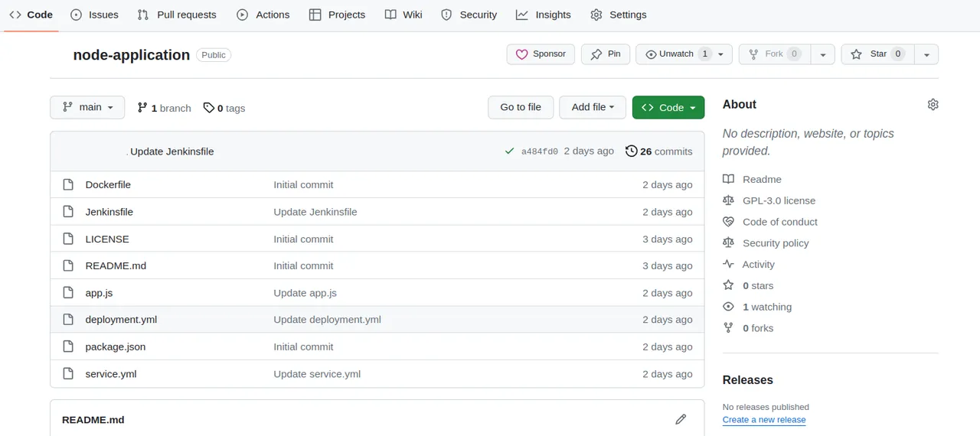Click the file icon beside deployment.yml
980x436 pixels.
pyautogui.click(x=69, y=320)
